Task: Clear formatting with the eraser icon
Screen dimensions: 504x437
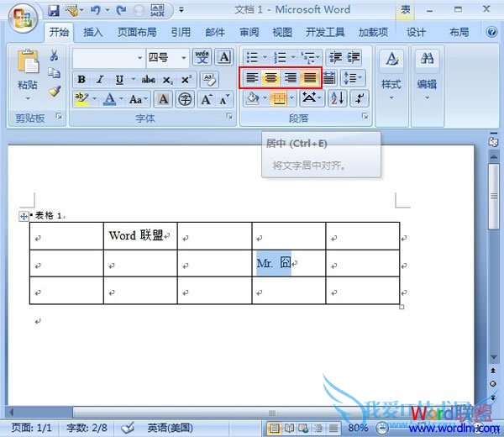Action: coord(209,80)
